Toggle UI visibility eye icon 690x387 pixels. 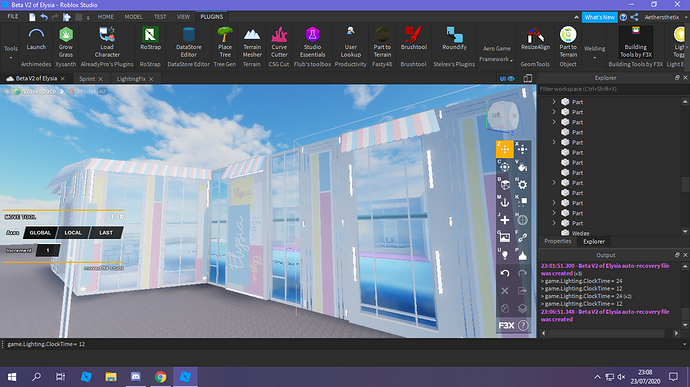[507, 78]
